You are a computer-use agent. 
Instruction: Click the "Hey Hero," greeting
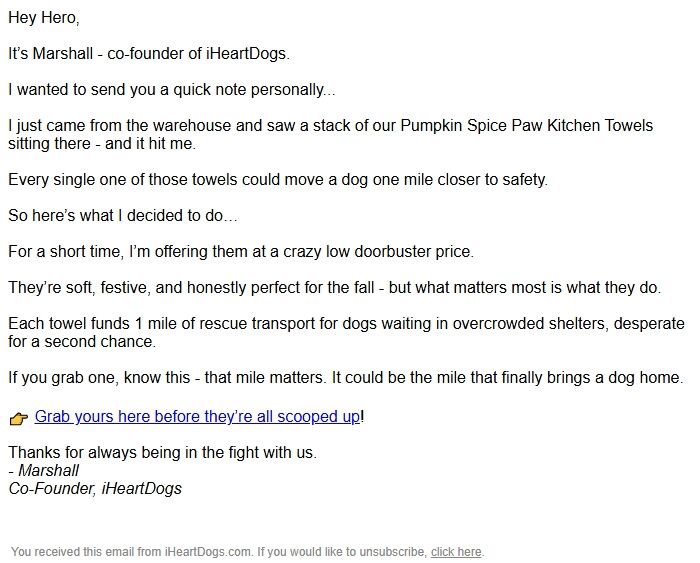pos(45,18)
